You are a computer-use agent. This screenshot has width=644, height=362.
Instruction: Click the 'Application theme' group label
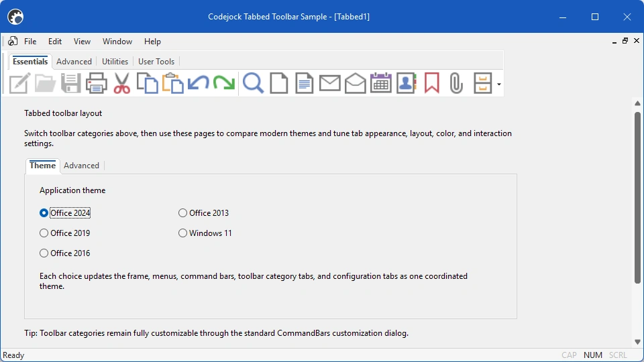pyautogui.click(x=72, y=190)
